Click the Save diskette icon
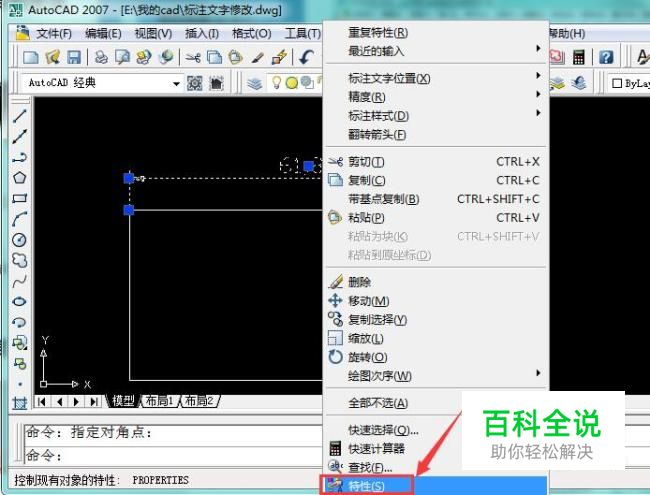650x495 pixels. tap(74, 57)
